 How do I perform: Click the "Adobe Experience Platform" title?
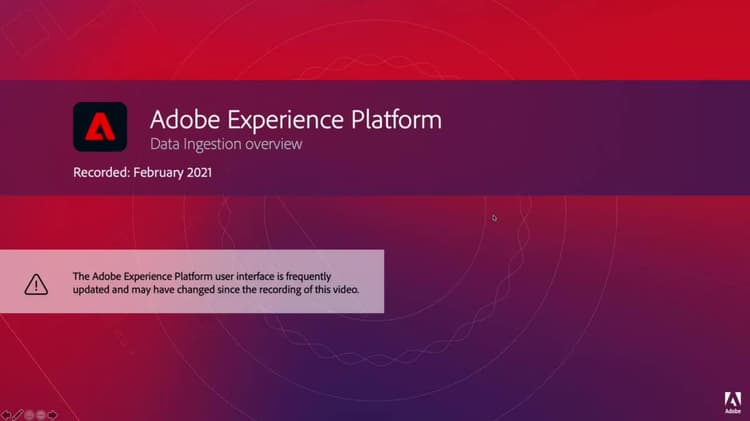(x=296, y=120)
